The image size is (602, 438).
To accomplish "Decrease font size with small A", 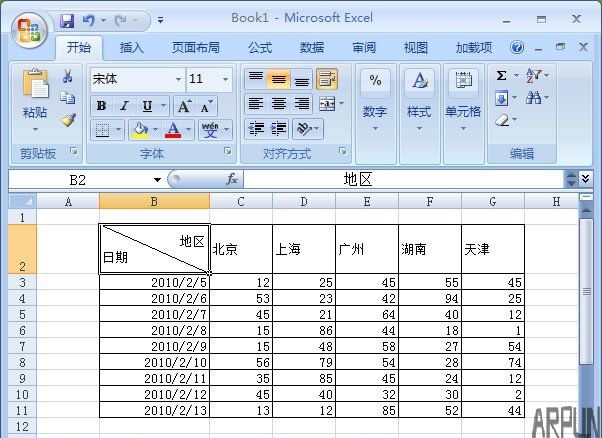I will 207,106.
